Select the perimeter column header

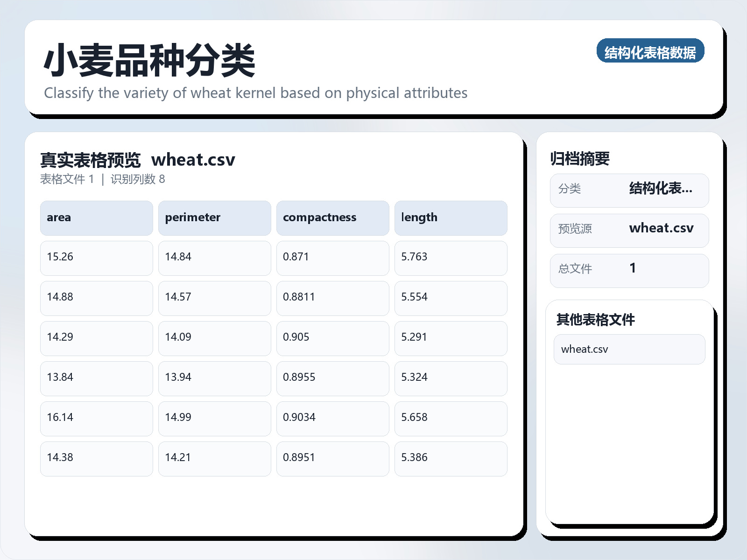214,217
